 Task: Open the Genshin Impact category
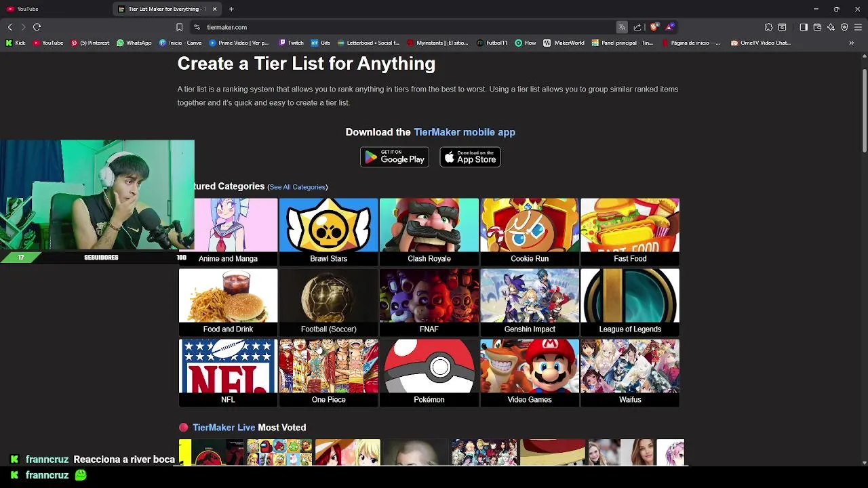[x=530, y=302]
